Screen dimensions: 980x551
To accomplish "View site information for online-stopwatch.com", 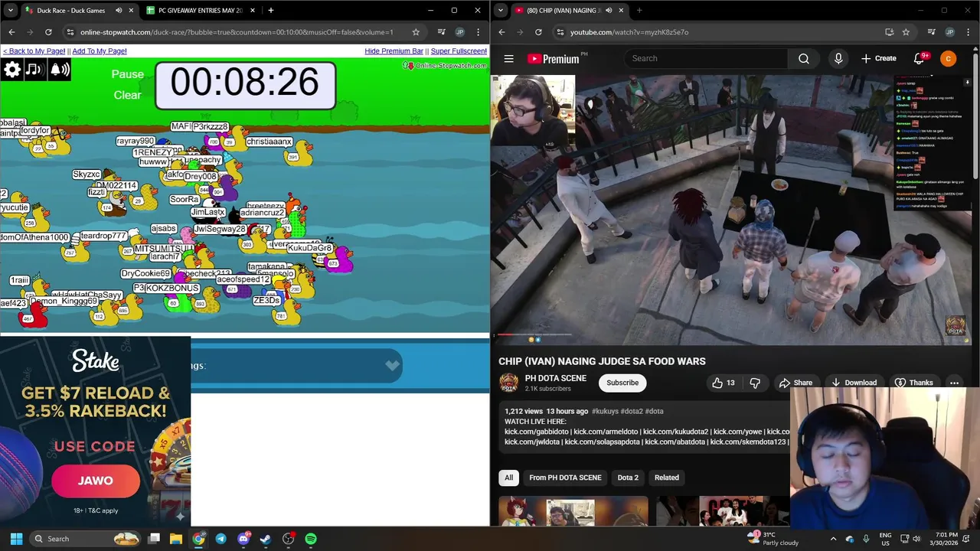I will pyautogui.click(x=70, y=32).
